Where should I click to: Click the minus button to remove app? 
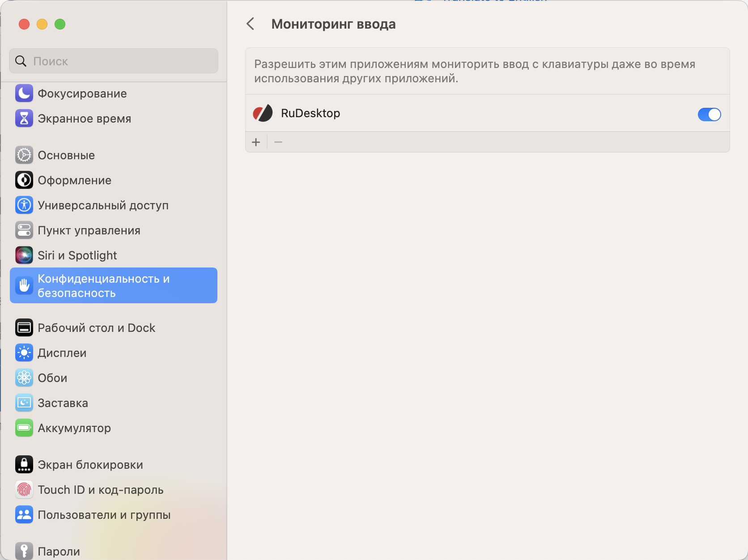[x=278, y=142]
